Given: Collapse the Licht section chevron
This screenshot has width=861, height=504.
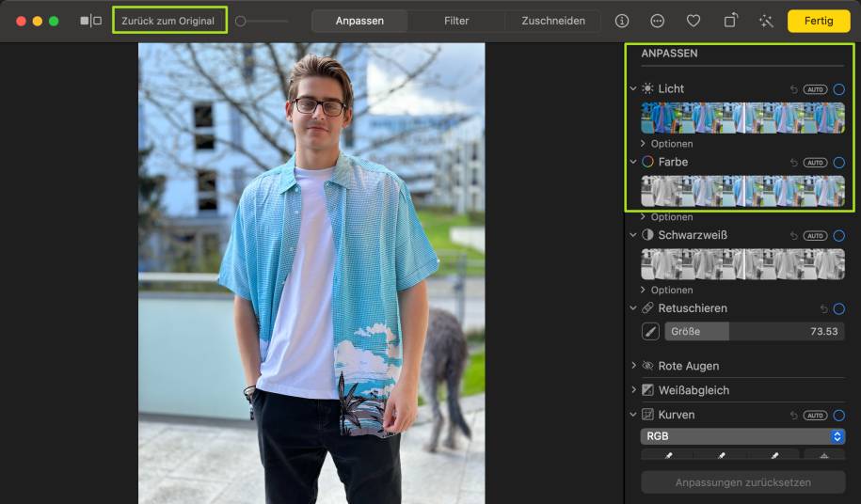Looking at the screenshot, I should point(633,88).
